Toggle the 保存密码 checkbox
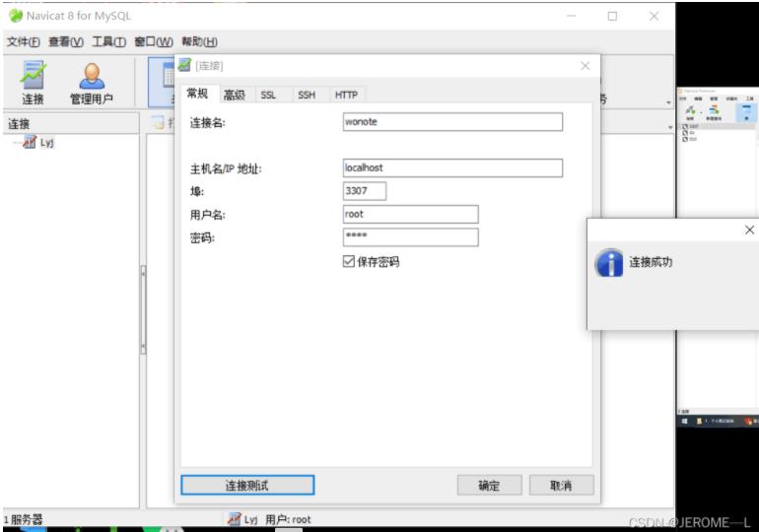 point(348,262)
